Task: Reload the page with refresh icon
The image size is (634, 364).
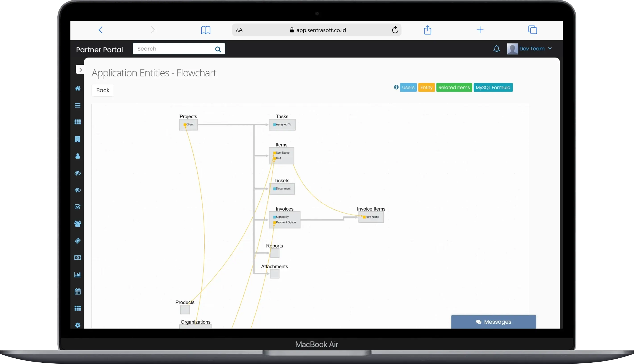Action: (395, 30)
